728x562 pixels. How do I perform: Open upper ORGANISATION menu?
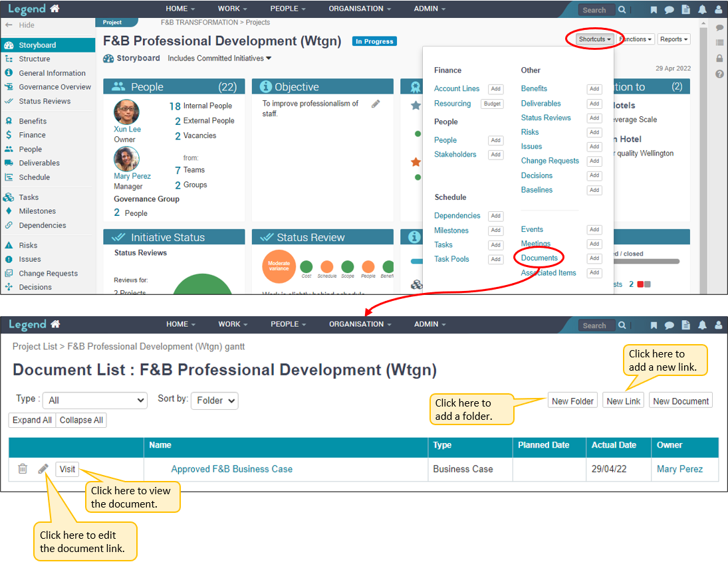[x=360, y=9]
